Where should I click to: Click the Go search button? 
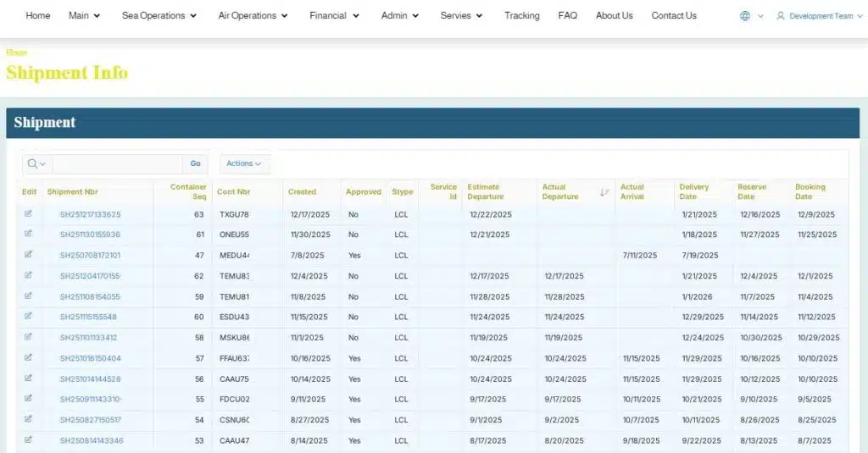point(196,163)
